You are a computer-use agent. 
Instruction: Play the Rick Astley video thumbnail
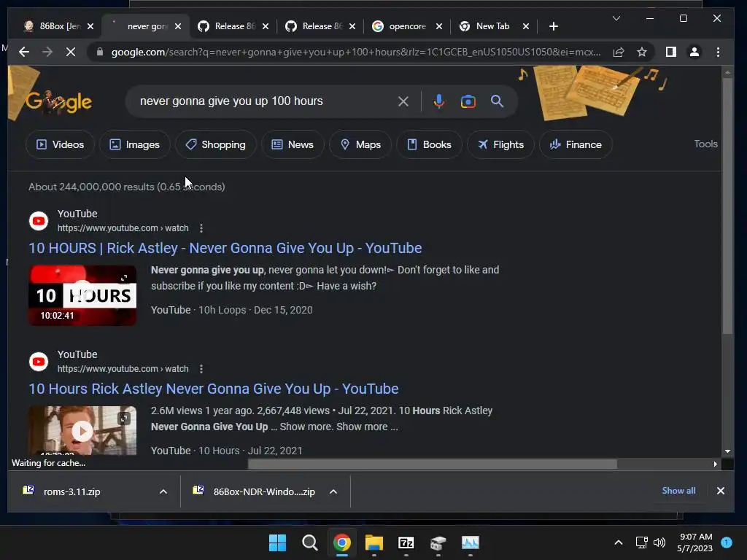point(82,430)
